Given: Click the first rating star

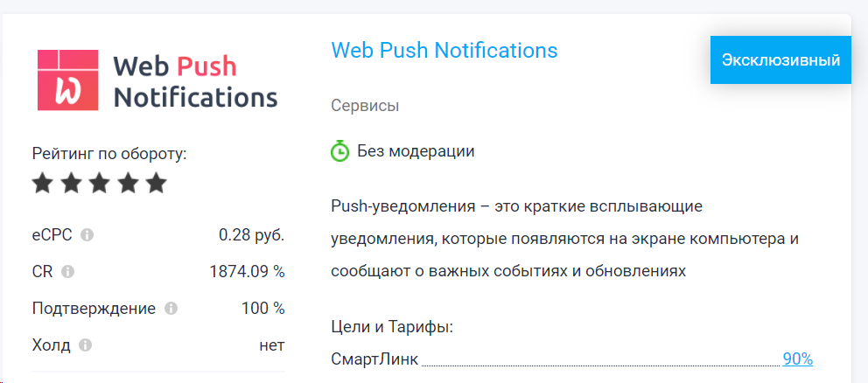Looking at the screenshot, I should coord(43,183).
